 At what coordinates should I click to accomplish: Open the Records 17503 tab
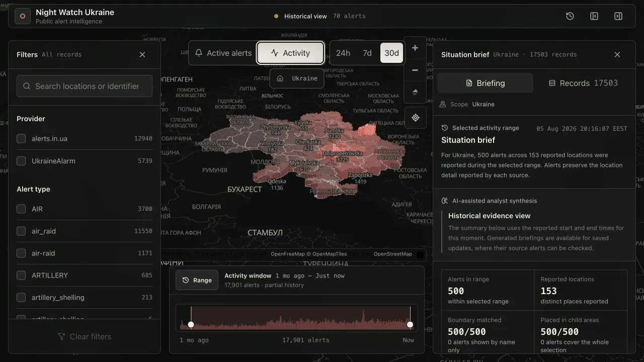[583, 83]
